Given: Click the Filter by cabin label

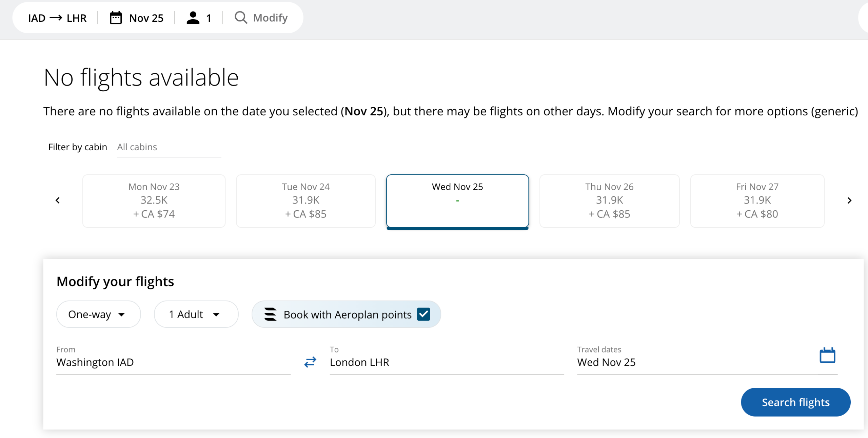Looking at the screenshot, I should (78, 147).
